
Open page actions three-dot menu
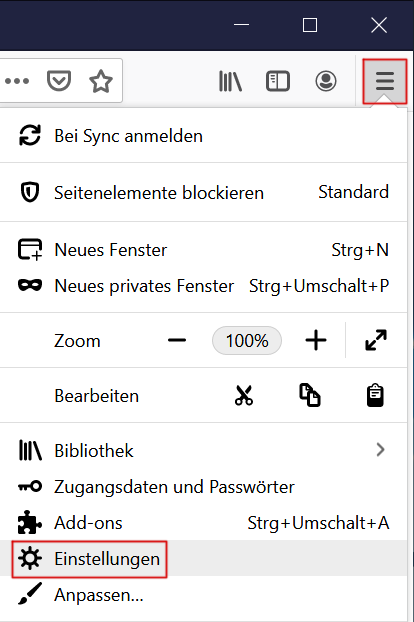17,81
